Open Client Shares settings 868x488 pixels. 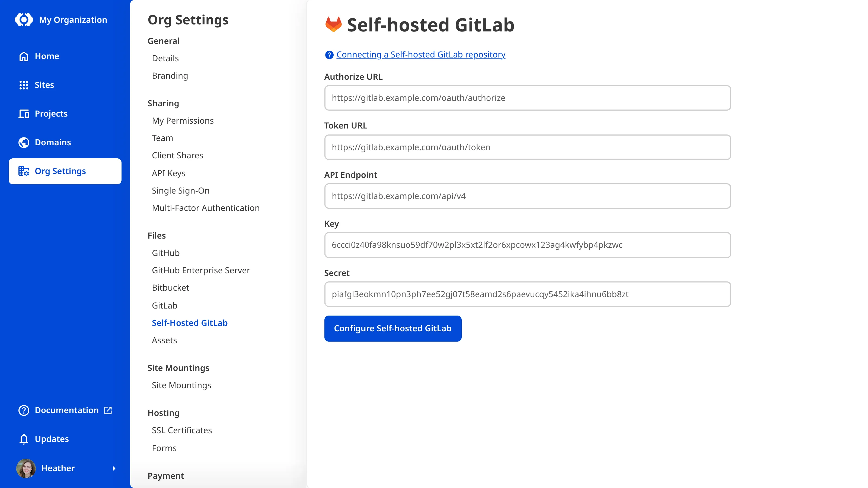(178, 155)
